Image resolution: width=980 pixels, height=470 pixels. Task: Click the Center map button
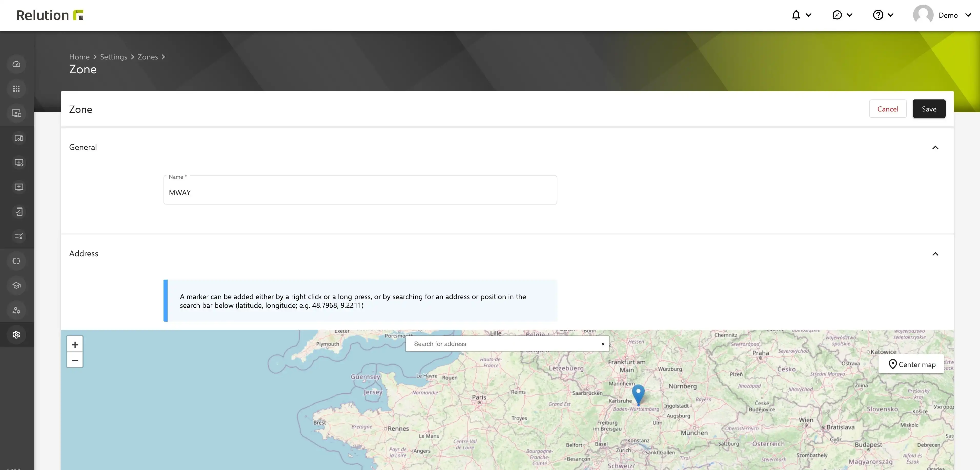[x=912, y=364]
